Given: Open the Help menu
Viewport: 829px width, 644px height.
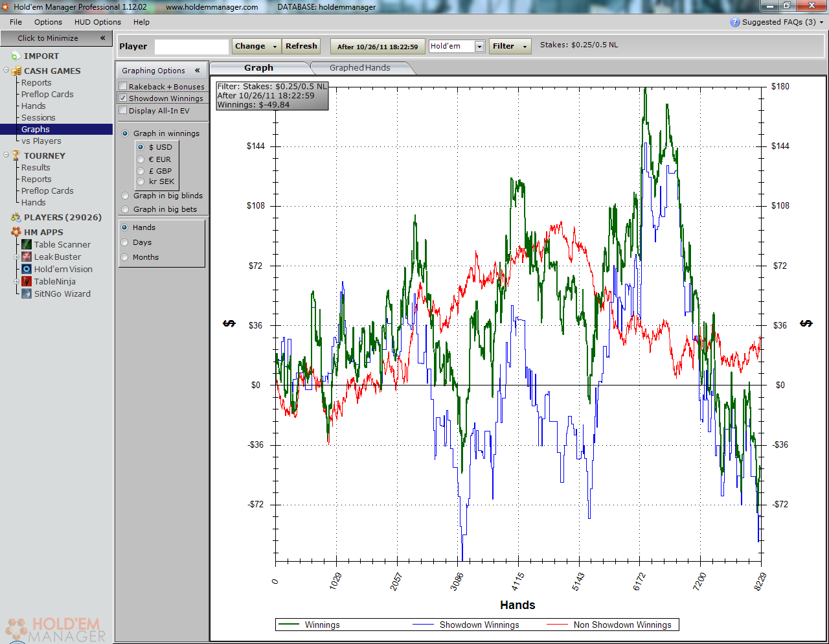Looking at the screenshot, I should click(141, 22).
